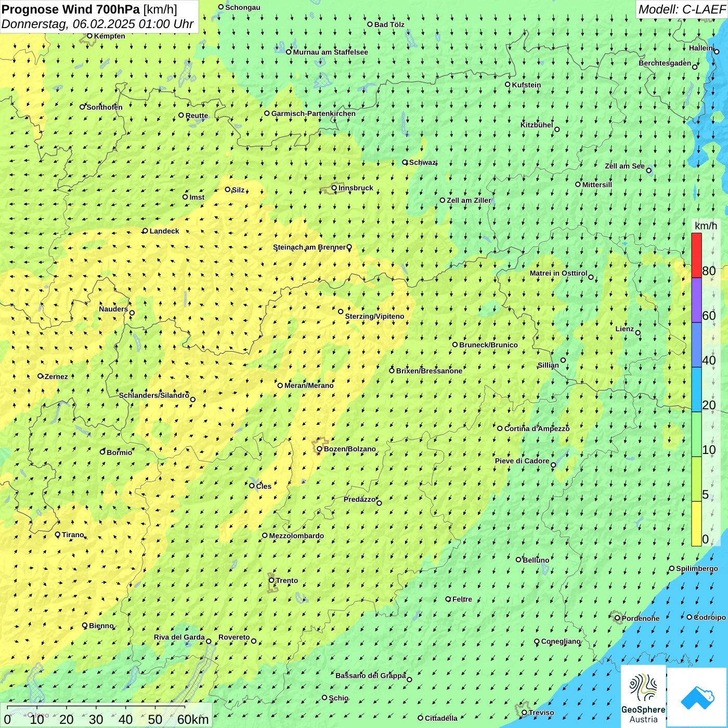Click the red 80 km/h legend color
This screenshot has width=728, height=728.
coord(696,255)
